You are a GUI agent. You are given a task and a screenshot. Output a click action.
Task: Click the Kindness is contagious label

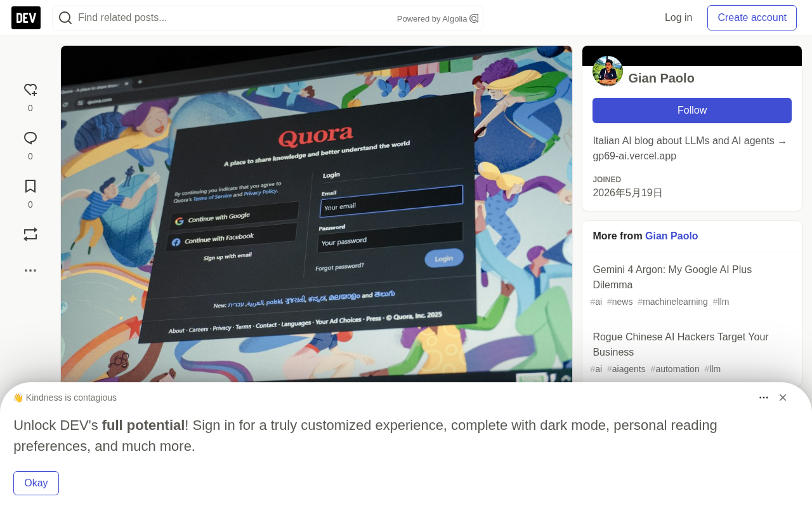tap(65, 398)
